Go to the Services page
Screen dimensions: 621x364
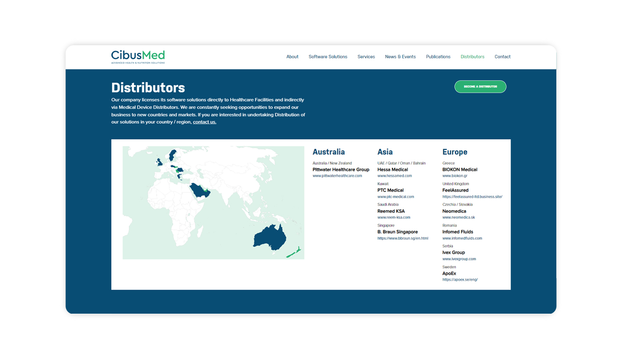tap(366, 57)
